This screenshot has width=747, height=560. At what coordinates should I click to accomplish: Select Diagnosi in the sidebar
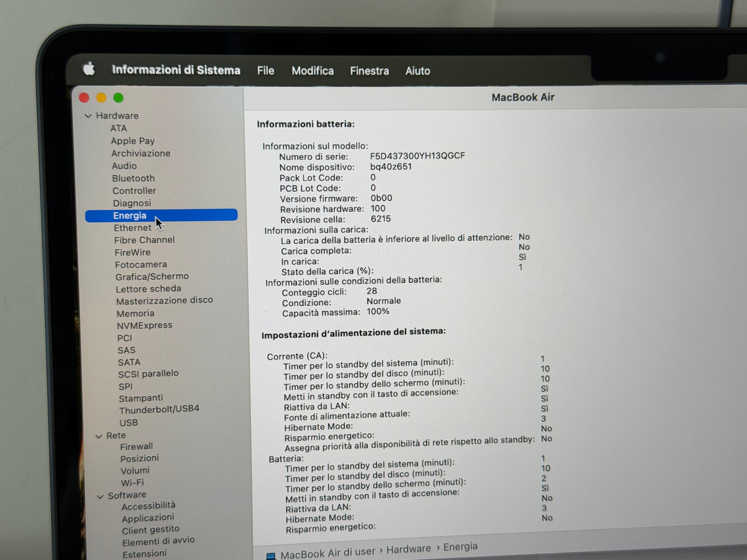click(132, 203)
